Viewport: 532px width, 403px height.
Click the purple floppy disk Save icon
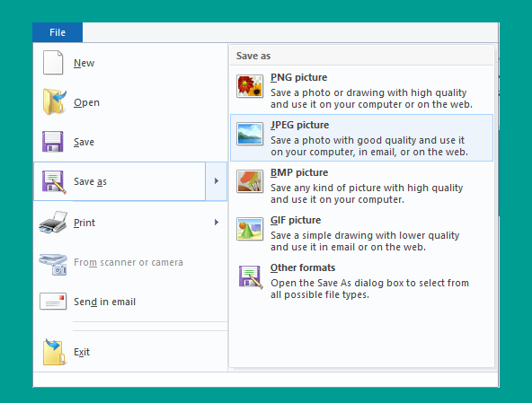tap(53, 141)
